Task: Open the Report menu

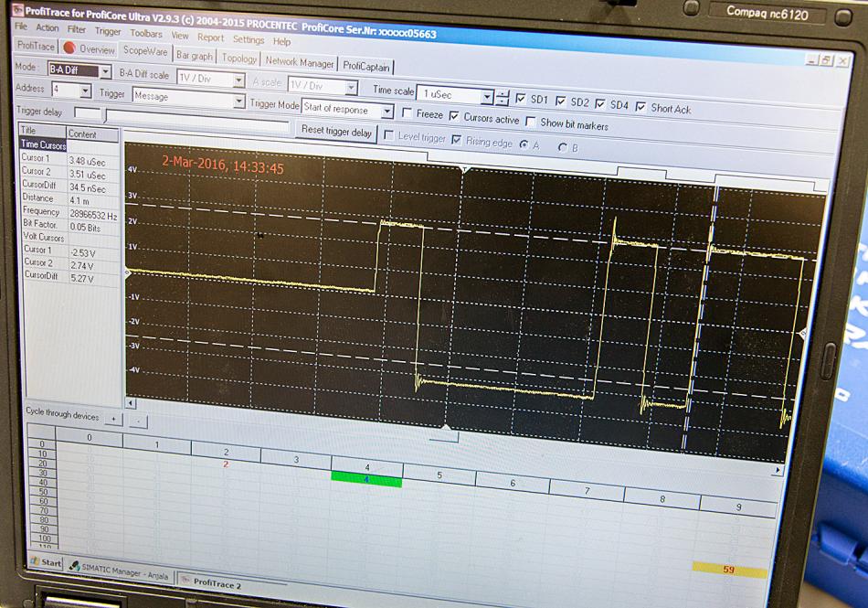Action: pyautogui.click(x=211, y=37)
